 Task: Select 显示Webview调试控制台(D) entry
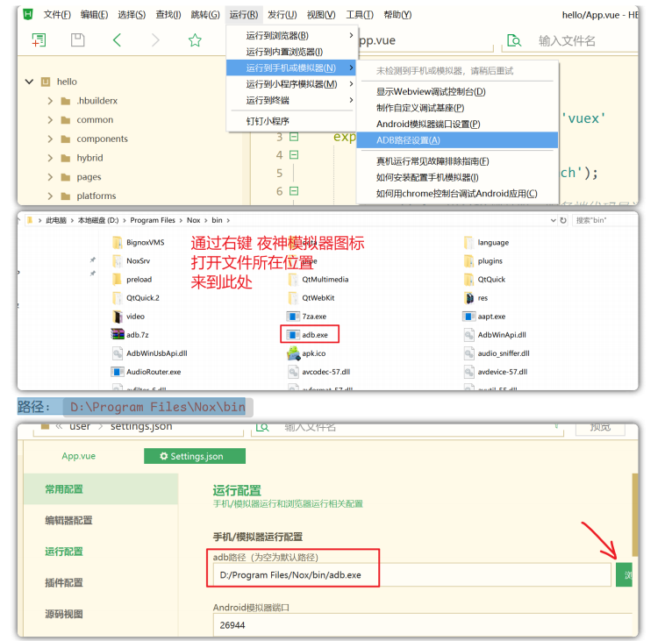pyautogui.click(x=457, y=92)
